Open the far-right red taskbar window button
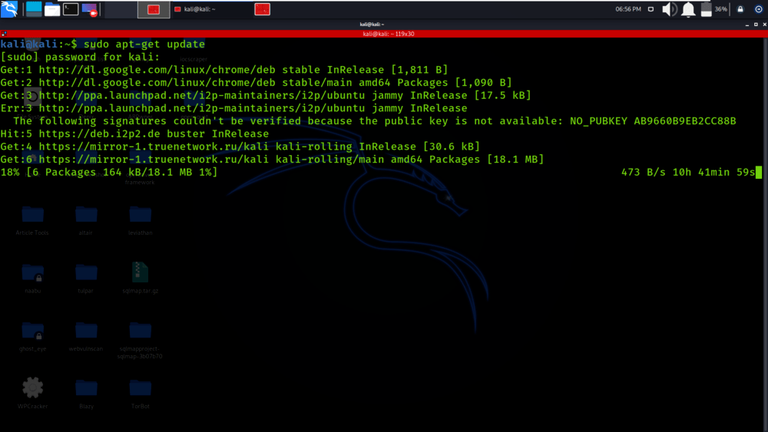 point(262,9)
